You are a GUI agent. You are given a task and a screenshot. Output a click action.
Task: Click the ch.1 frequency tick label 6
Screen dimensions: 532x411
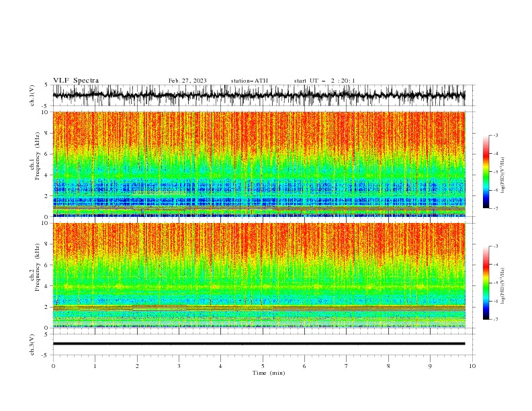pos(46,154)
